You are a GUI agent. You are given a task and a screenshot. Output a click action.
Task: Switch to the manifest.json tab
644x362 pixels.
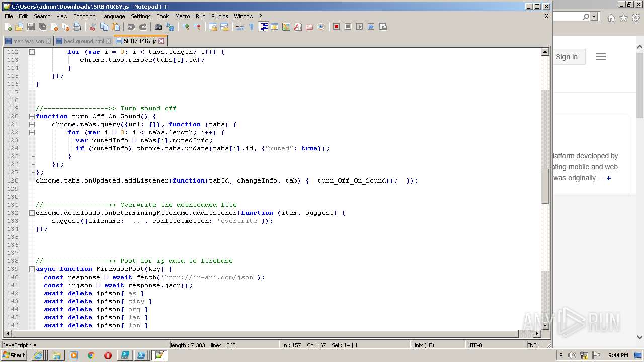point(28,41)
